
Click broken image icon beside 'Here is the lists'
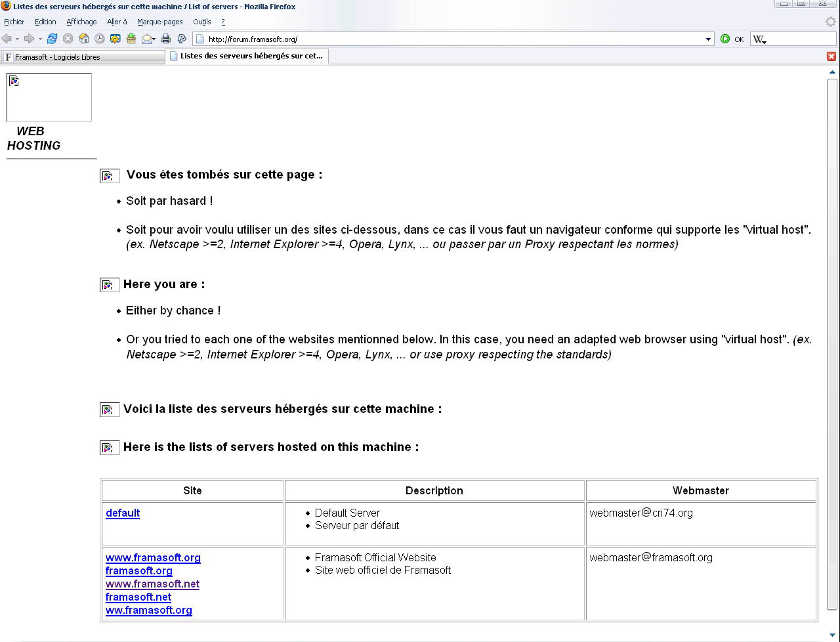(110, 448)
